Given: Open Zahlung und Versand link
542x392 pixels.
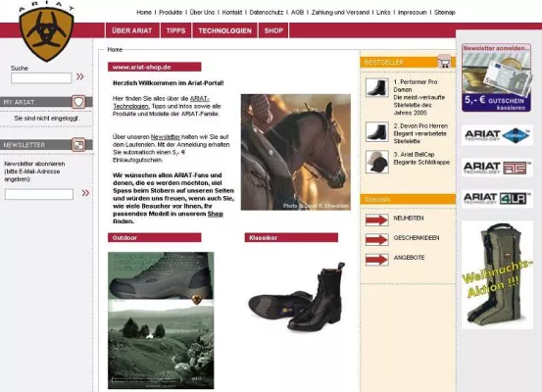Looking at the screenshot, I should pyautogui.click(x=340, y=12).
